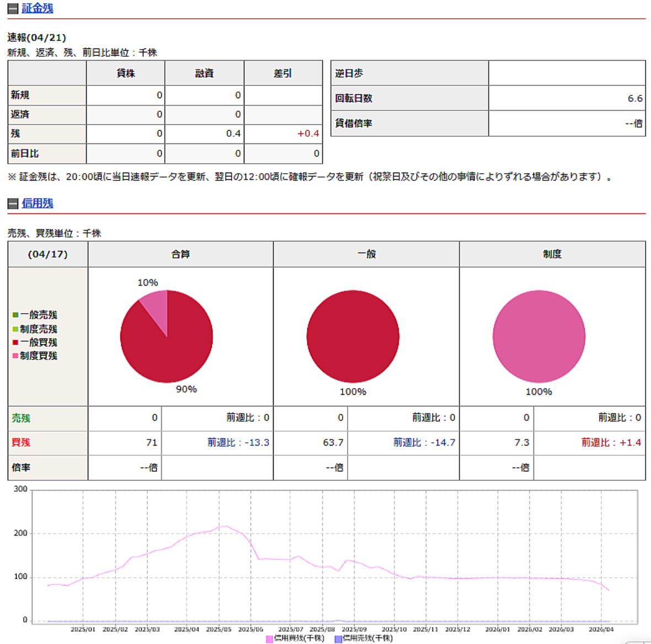Image resolution: width=651 pixels, height=644 pixels.
Task: Select the 合算 column header
Action: [x=180, y=254]
